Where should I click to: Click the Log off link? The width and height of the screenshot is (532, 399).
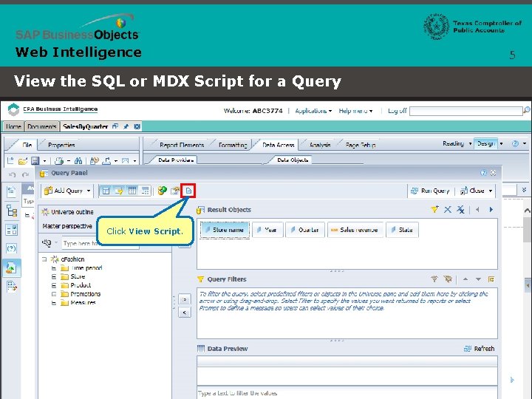point(397,111)
